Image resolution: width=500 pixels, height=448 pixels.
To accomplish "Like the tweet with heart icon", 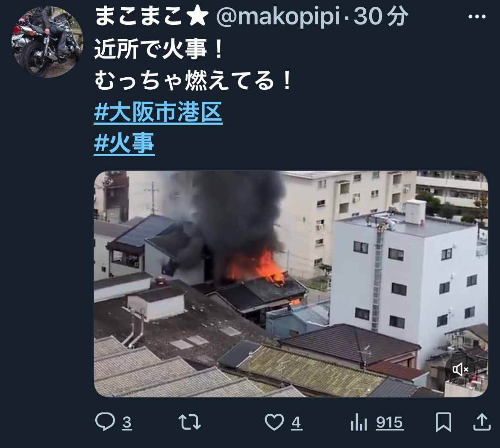I will (274, 422).
